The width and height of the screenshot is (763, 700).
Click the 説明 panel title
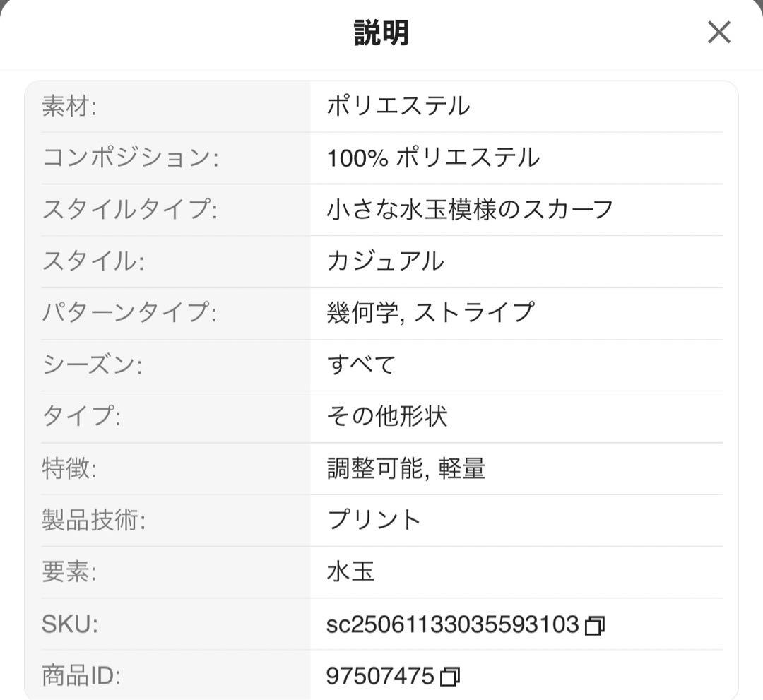click(x=381, y=32)
